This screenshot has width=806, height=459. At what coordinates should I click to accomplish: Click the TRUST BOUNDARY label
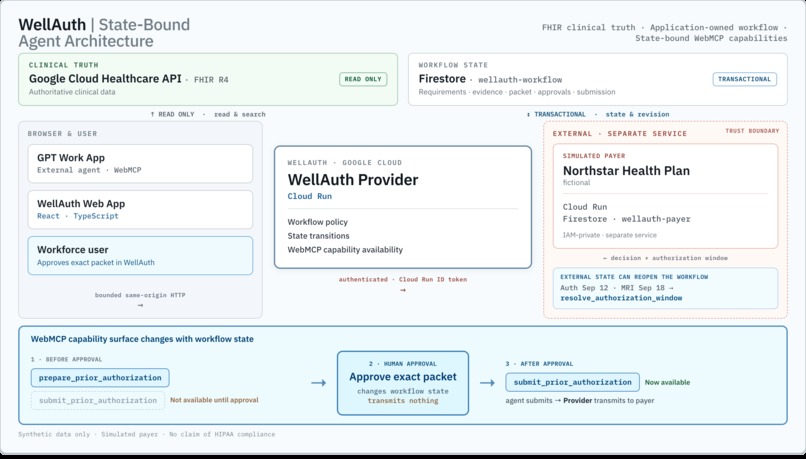[x=752, y=131]
